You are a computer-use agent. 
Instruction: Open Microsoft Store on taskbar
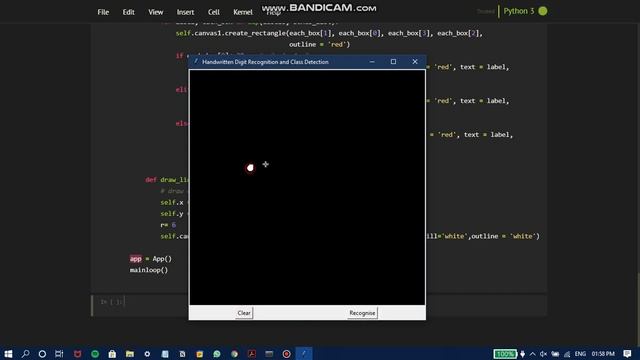click(112, 354)
